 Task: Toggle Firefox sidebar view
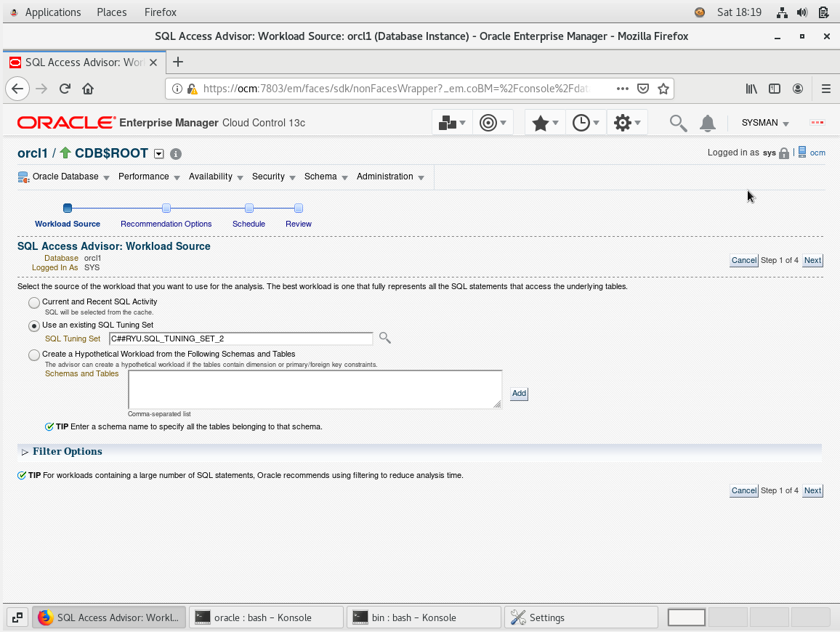[774, 89]
